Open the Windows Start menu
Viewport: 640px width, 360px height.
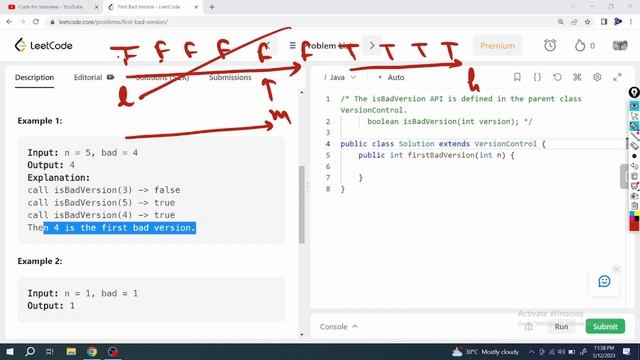pyautogui.click(x=10, y=351)
